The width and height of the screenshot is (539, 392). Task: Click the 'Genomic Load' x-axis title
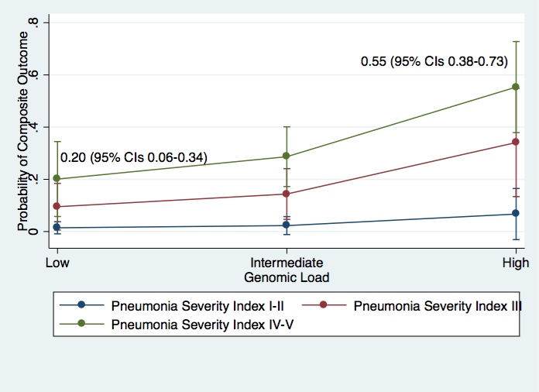[287, 277]
